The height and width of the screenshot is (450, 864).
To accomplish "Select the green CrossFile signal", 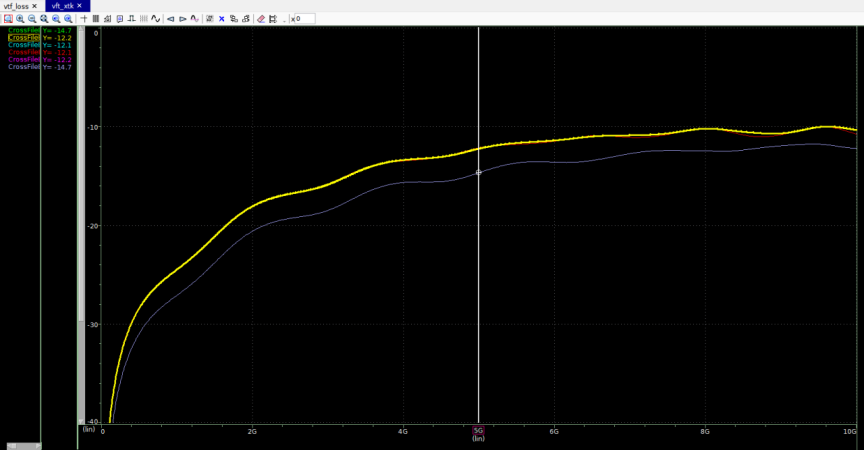I will point(24,30).
